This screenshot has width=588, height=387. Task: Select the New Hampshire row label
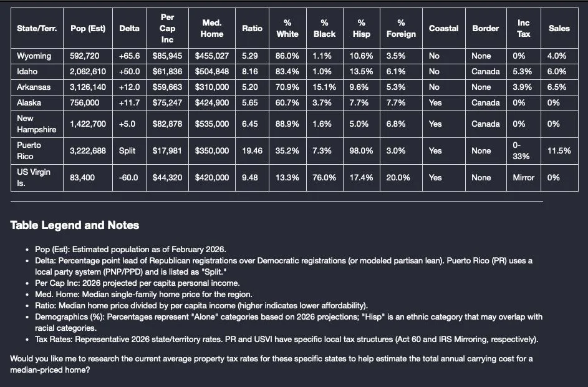pos(36,124)
